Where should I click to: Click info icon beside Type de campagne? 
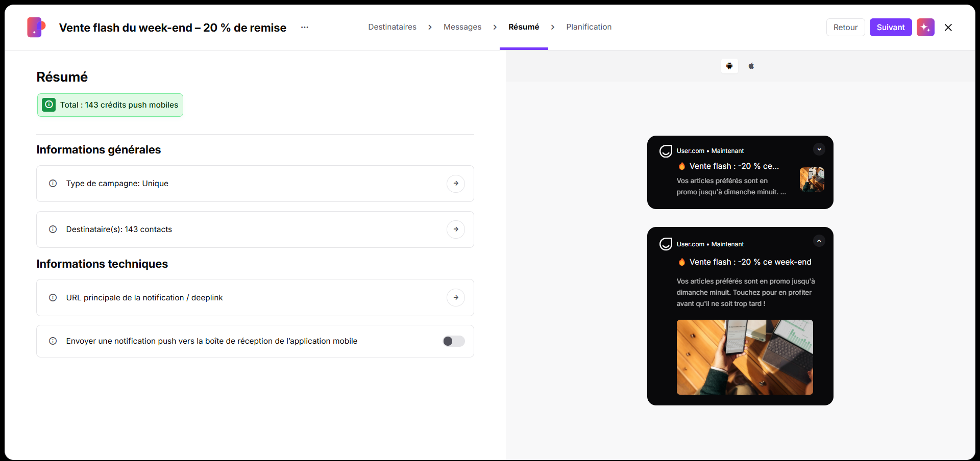point(53,184)
